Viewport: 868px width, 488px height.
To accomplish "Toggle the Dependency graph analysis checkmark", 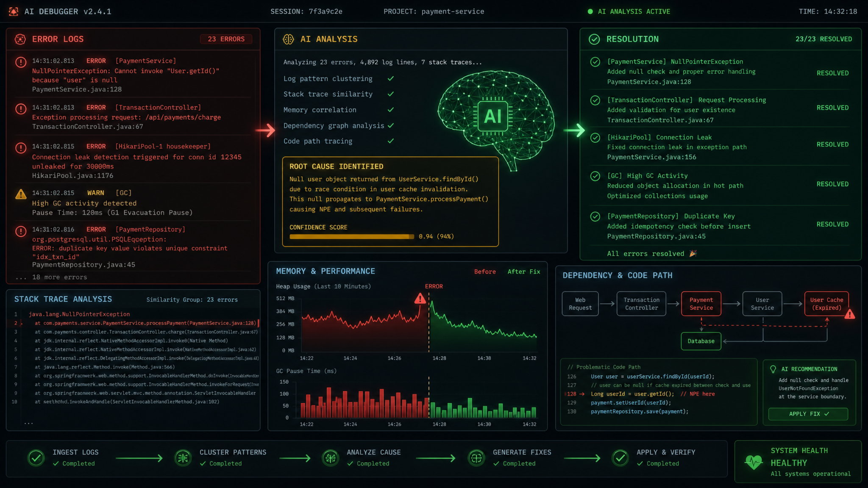I will pyautogui.click(x=391, y=125).
